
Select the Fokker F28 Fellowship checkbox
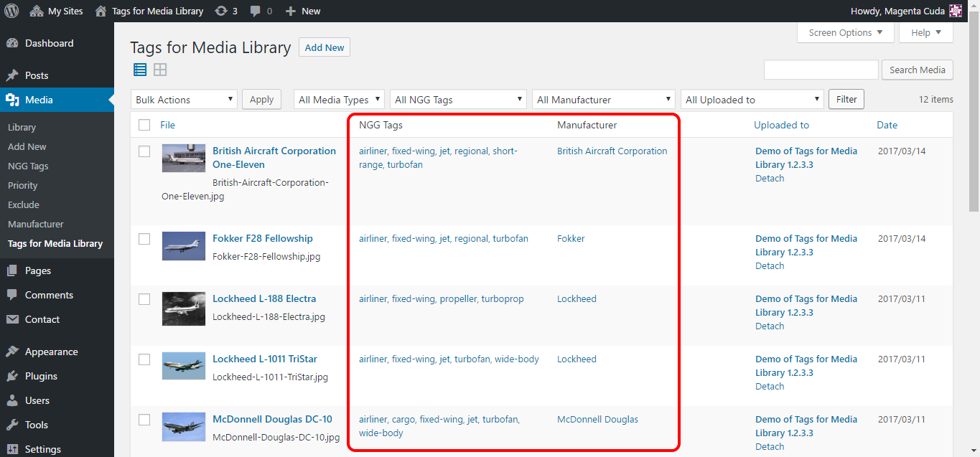click(144, 239)
